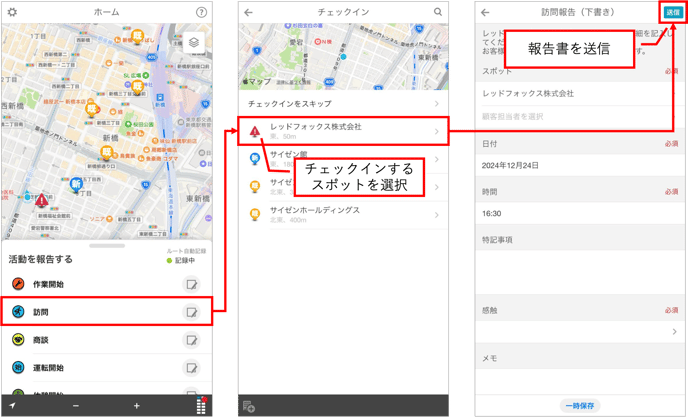
Task: Click add-spot icon in チェックイン bottom bar
Action: point(249,406)
